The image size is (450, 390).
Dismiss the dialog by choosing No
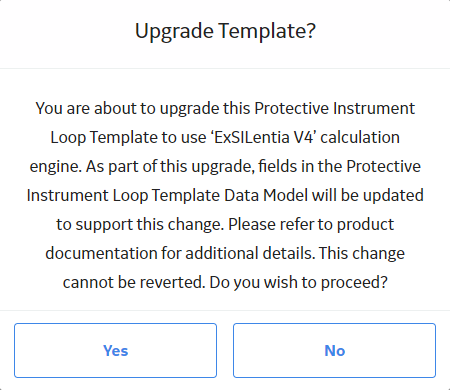334,350
